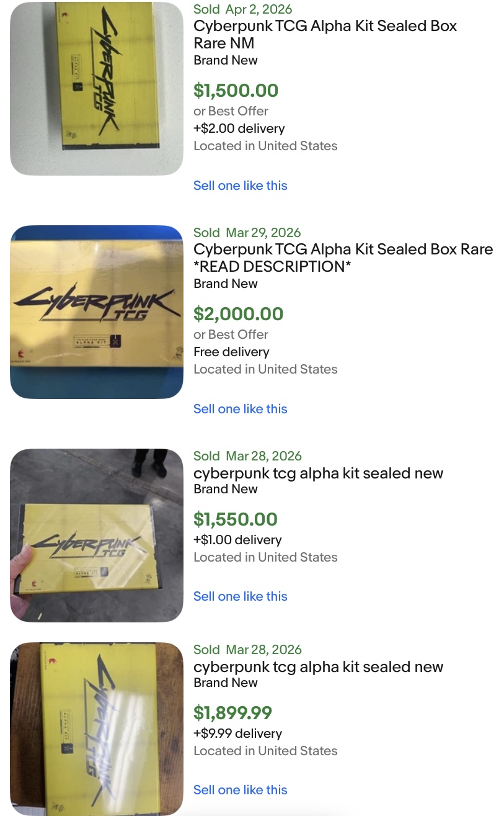Open the title of the $1,899.99 listing
Viewport: 504px width, 816px height.
pos(318,667)
